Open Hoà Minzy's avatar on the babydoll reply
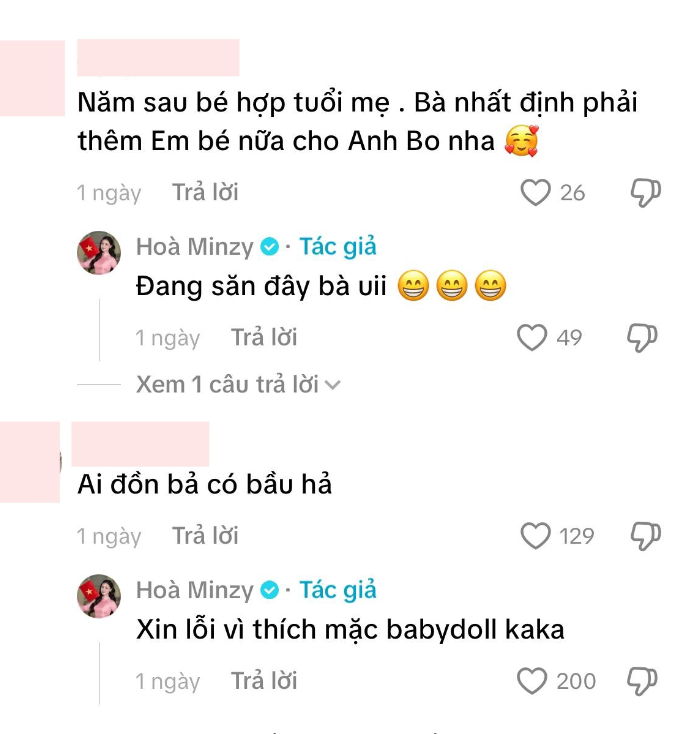The image size is (698, 734). pos(99,596)
